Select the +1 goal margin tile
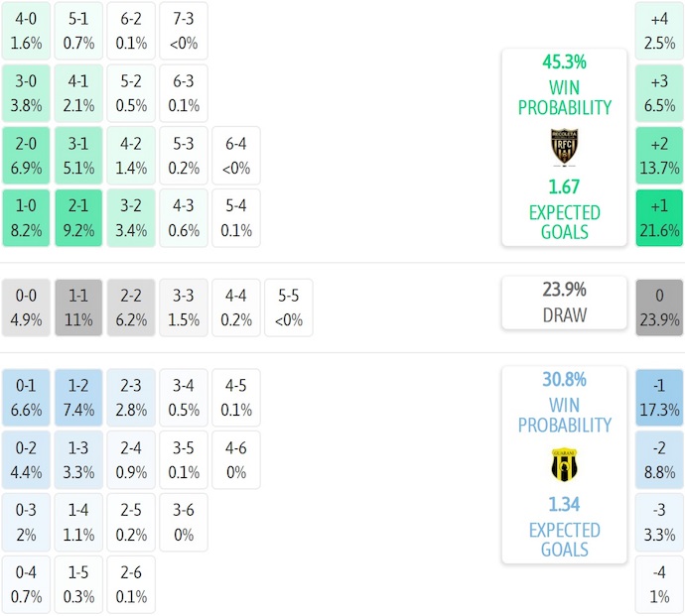The image size is (685, 616). [x=660, y=218]
